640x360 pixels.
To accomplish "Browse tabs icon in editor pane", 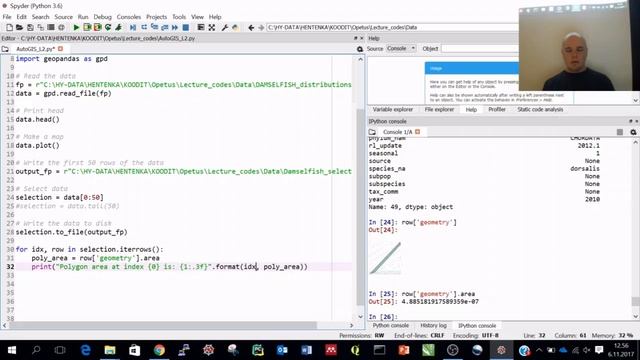I will tap(5, 49).
